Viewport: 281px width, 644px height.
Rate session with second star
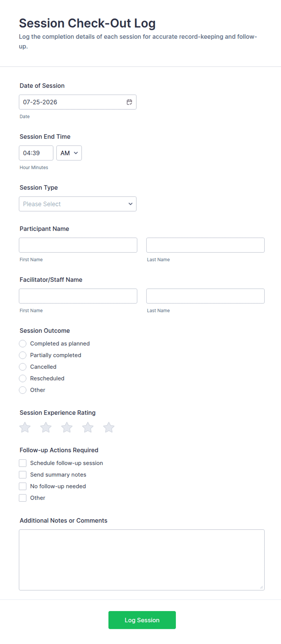[x=46, y=427]
